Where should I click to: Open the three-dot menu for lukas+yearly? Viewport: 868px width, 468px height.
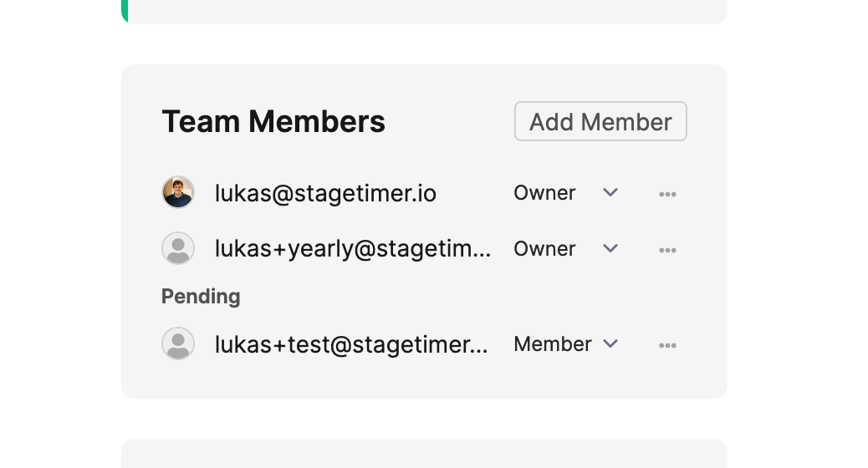[x=667, y=250]
